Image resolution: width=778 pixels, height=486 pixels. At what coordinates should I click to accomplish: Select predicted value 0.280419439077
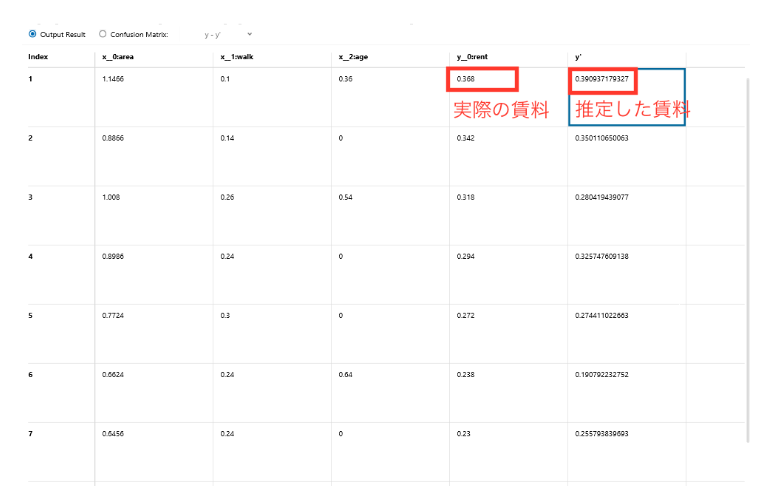point(602,197)
